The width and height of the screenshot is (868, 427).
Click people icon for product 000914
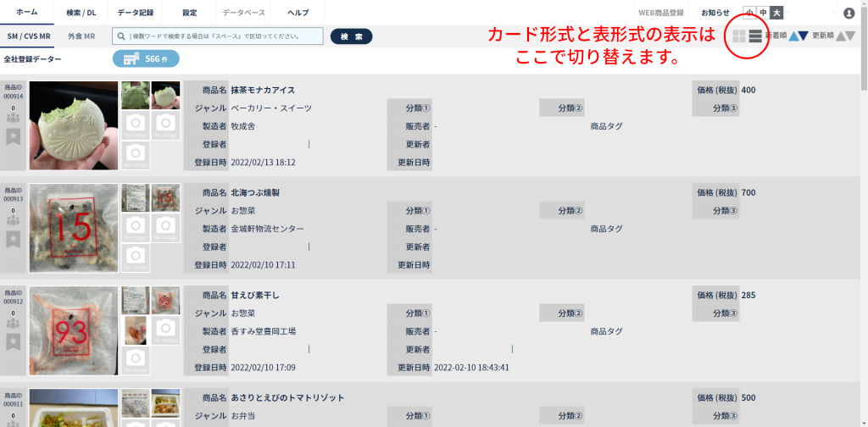(x=13, y=118)
